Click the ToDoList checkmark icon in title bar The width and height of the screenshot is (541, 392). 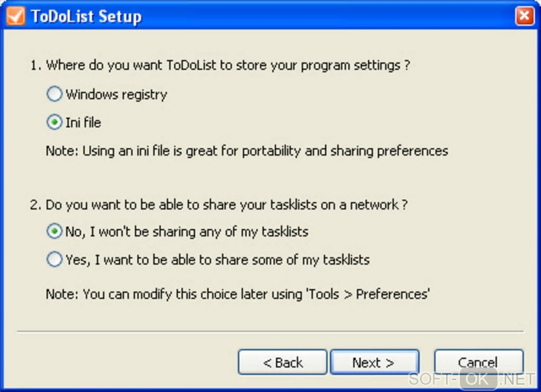point(15,16)
